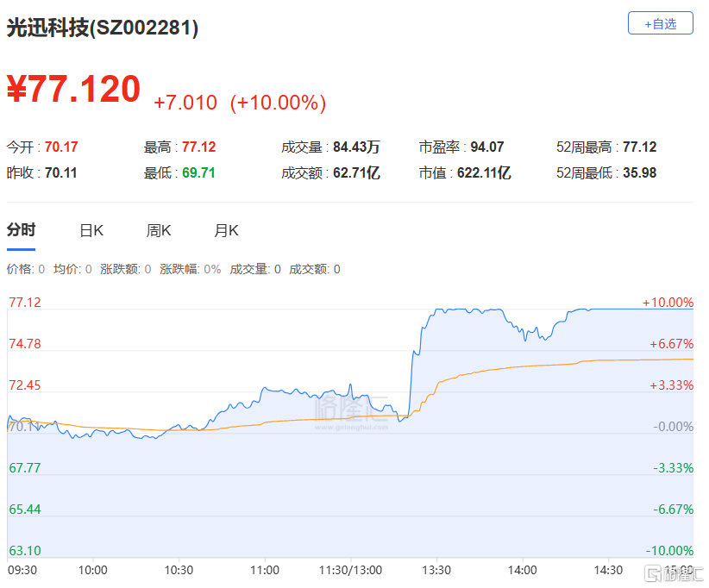Click the current price ¥77.120

click(x=73, y=89)
